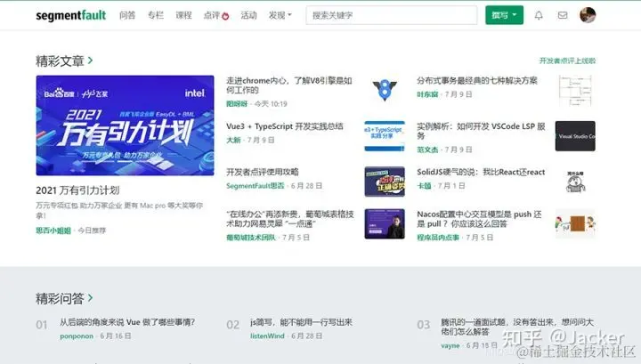Open author SegmentFault思否 profile
The image size is (641, 364).
(x=256, y=186)
